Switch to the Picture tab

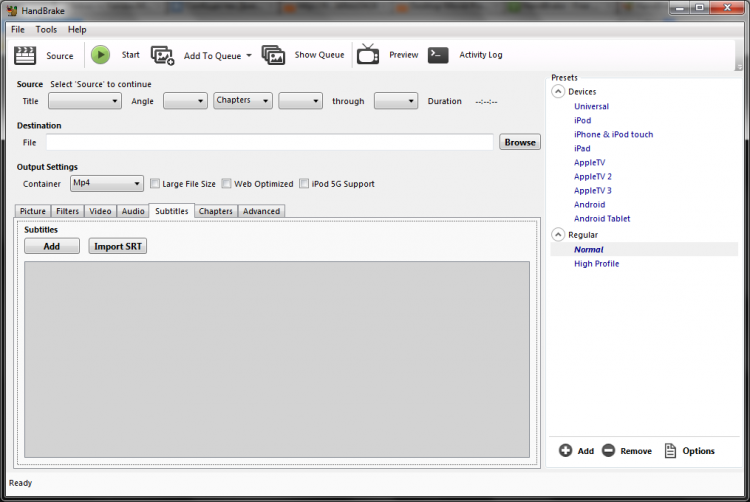(x=33, y=211)
